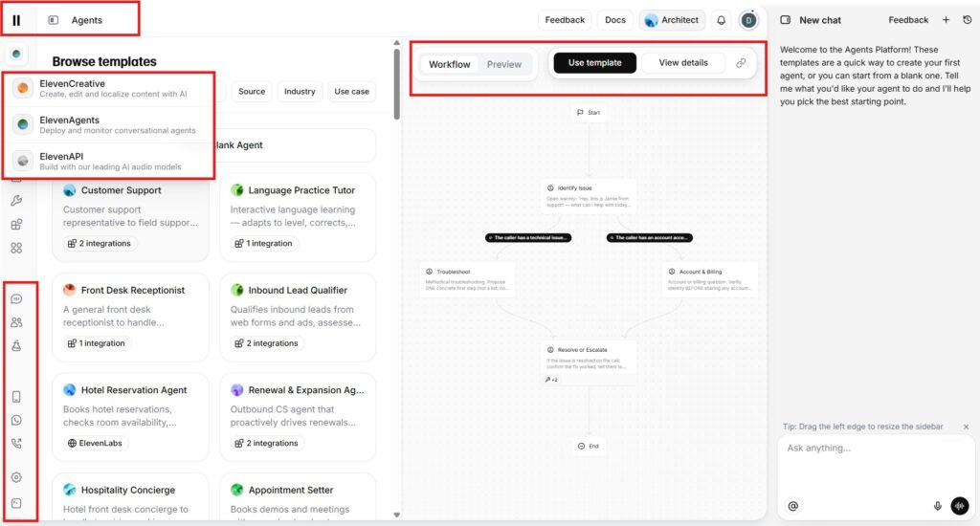Click Feedback button in top bar
980x526 pixels.
565,20
